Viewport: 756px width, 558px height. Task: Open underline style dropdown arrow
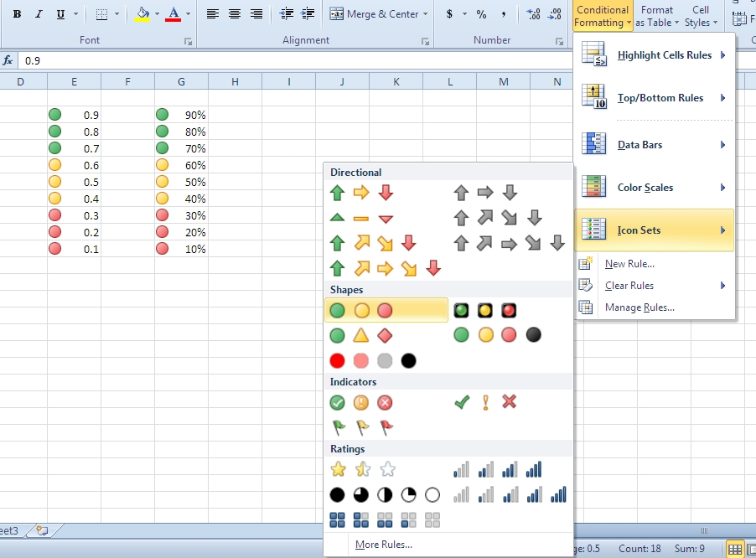(75, 14)
